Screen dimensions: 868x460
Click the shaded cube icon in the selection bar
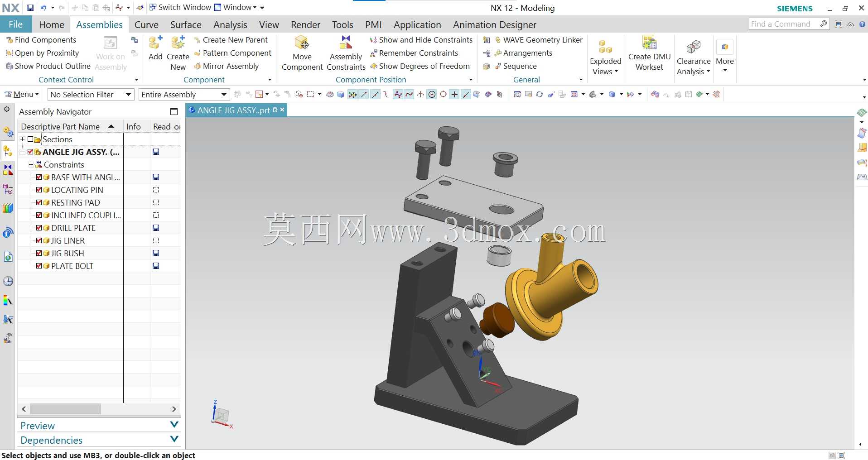coord(341,94)
